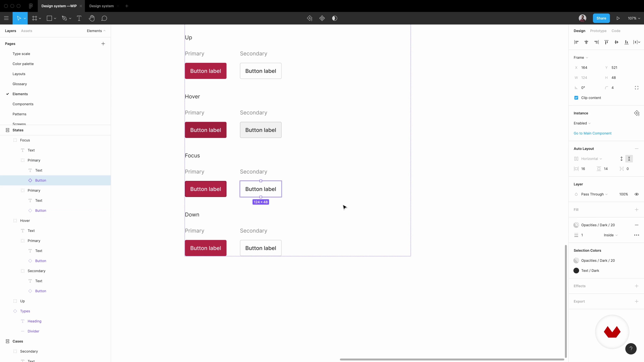The height and width of the screenshot is (362, 644).
Task: Open the distribute spacing options
Action: pyautogui.click(x=637, y=42)
